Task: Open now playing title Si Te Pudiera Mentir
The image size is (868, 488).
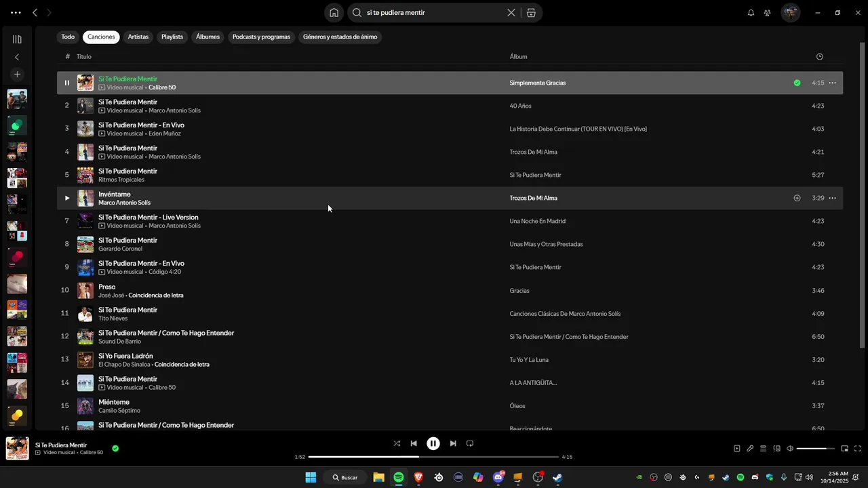Action: tap(61, 445)
